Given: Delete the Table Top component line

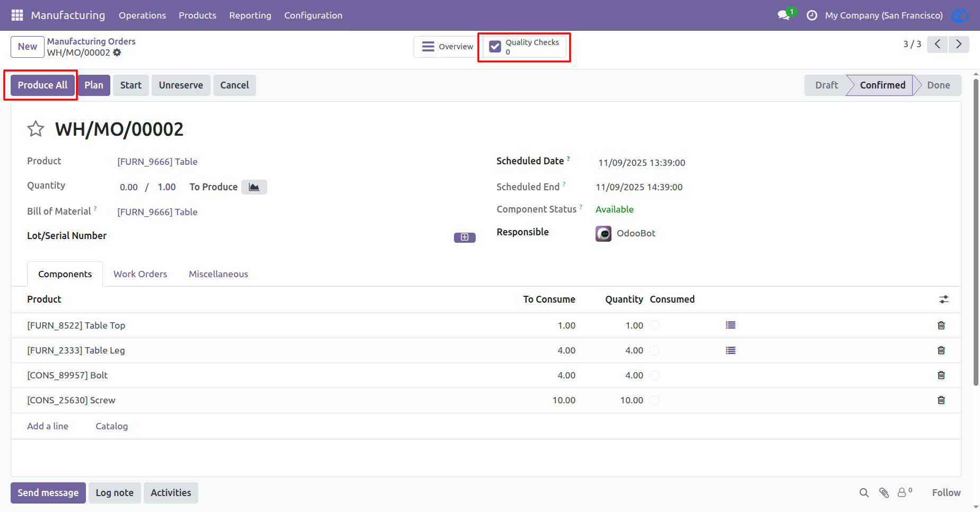Looking at the screenshot, I should click(x=941, y=325).
